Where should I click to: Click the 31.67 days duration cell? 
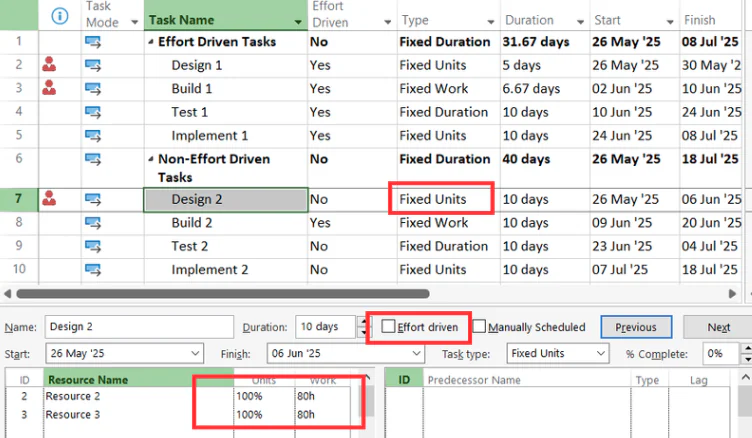click(545, 42)
